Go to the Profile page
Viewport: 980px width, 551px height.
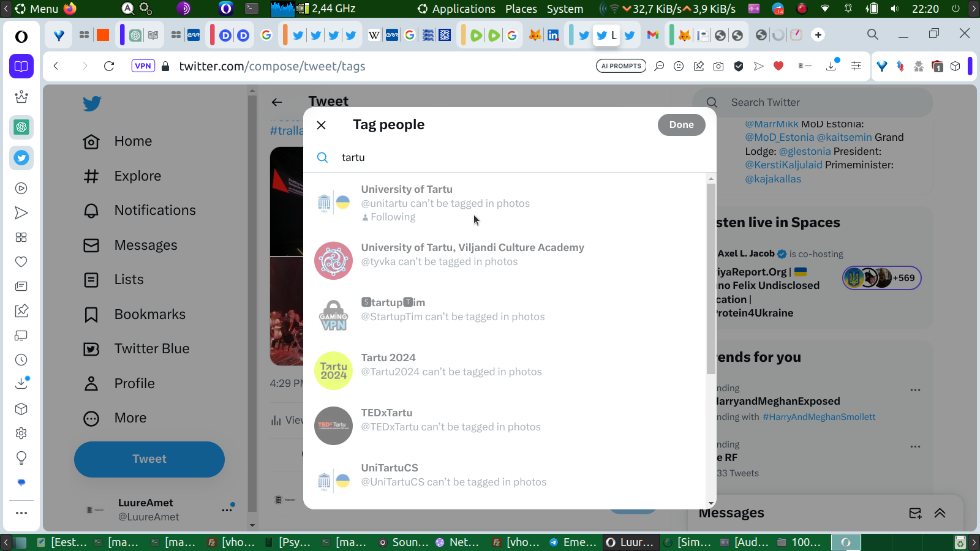pos(119,384)
